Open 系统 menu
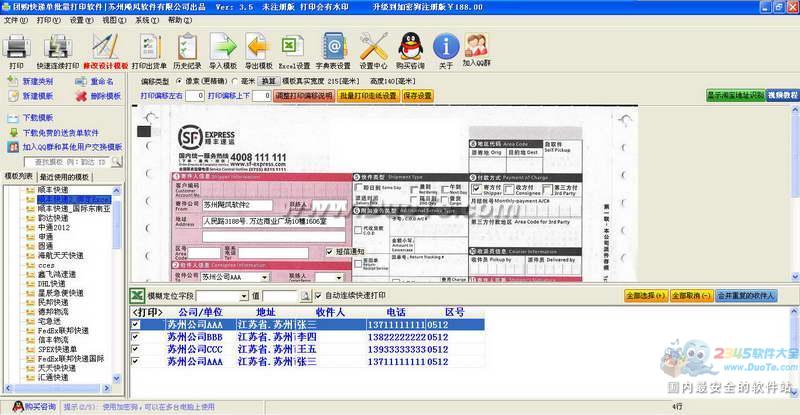This screenshot has width=800, height=415. [x=147, y=20]
